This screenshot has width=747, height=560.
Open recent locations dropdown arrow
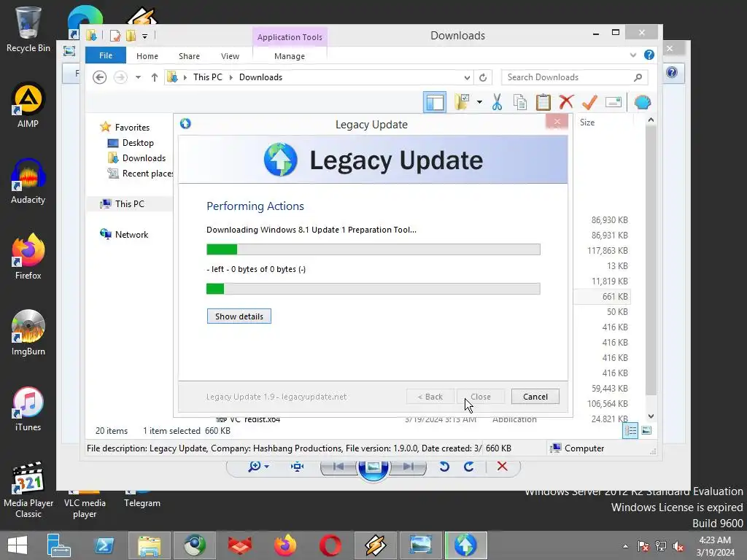point(138,77)
